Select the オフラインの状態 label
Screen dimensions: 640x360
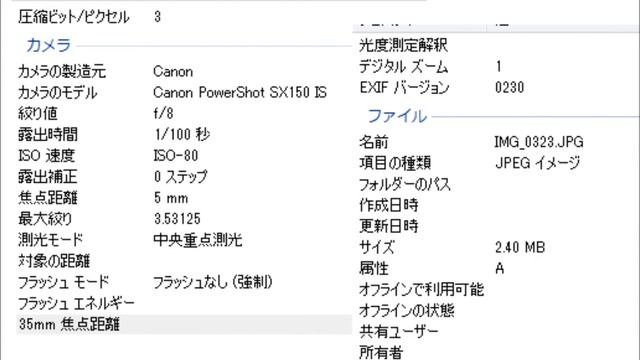(407, 311)
